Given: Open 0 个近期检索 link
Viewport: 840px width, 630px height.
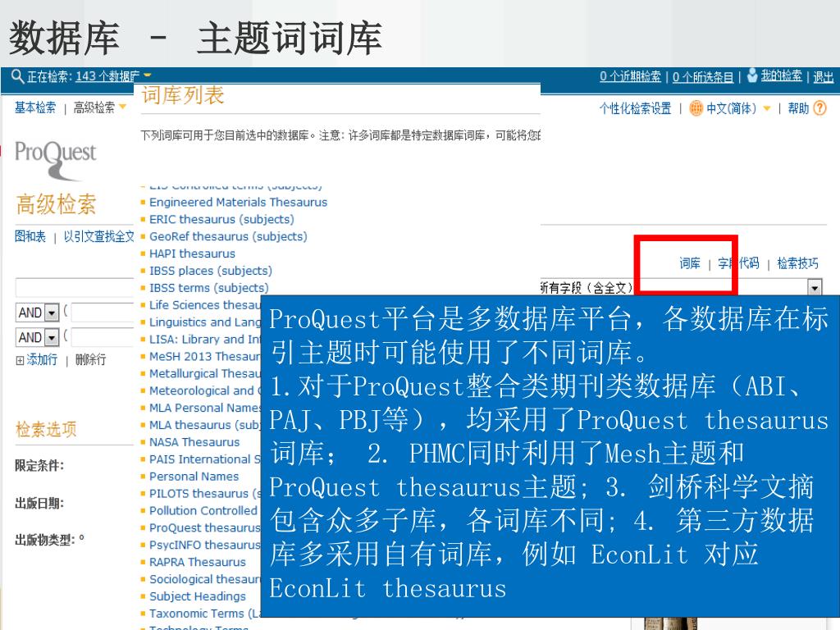Looking at the screenshot, I should point(630,76).
